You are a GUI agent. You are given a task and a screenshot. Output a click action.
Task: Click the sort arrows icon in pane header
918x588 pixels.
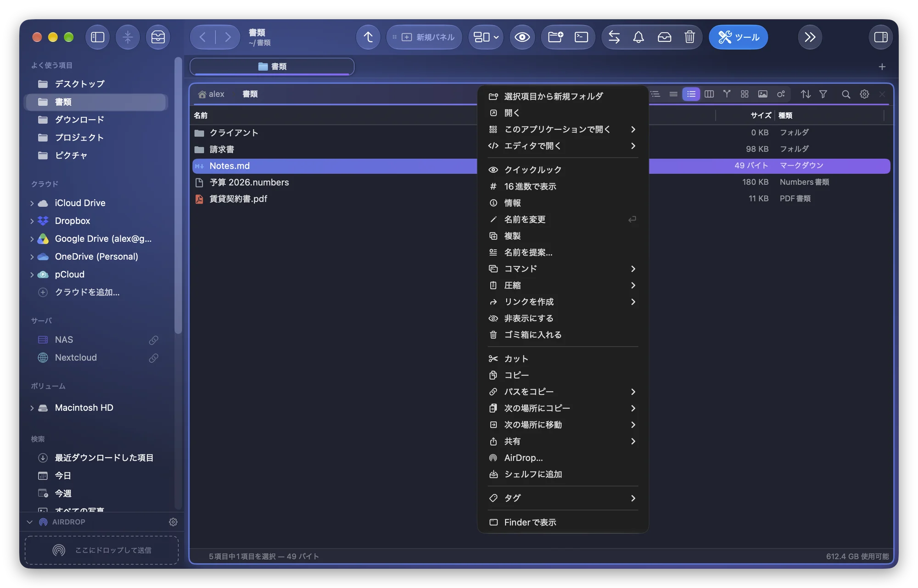point(806,94)
